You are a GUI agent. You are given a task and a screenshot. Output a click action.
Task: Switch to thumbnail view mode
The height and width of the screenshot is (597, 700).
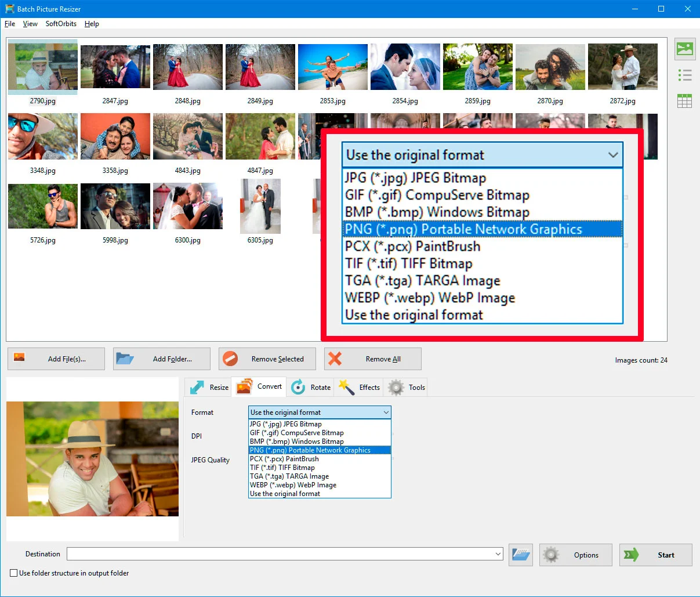pos(684,49)
